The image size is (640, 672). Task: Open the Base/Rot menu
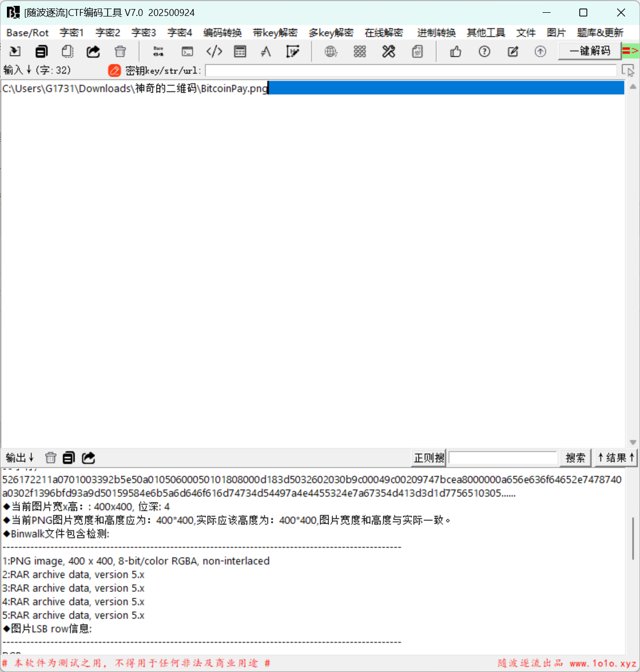point(27,33)
